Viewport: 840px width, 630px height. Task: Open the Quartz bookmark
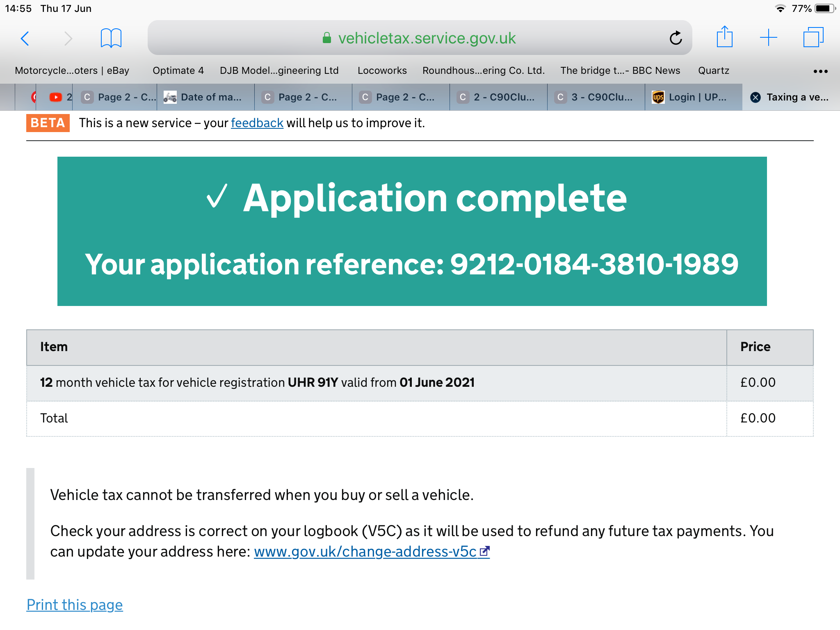click(x=713, y=71)
